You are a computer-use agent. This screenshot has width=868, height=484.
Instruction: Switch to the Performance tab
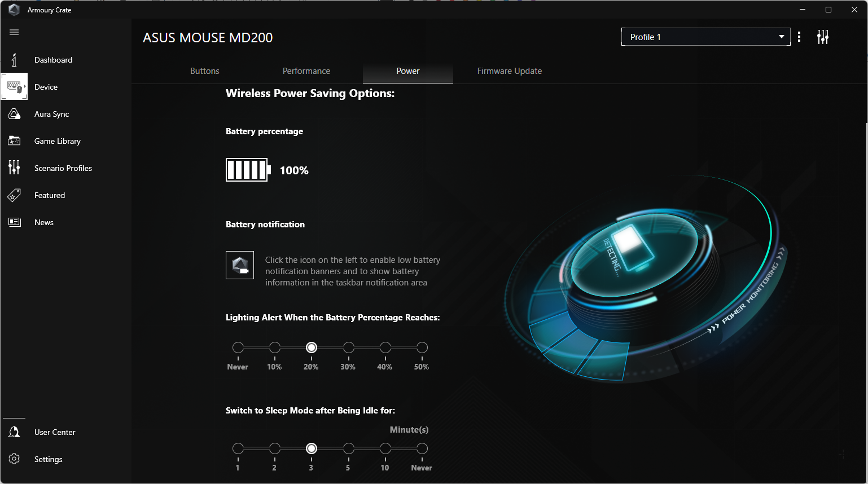pyautogui.click(x=306, y=71)
